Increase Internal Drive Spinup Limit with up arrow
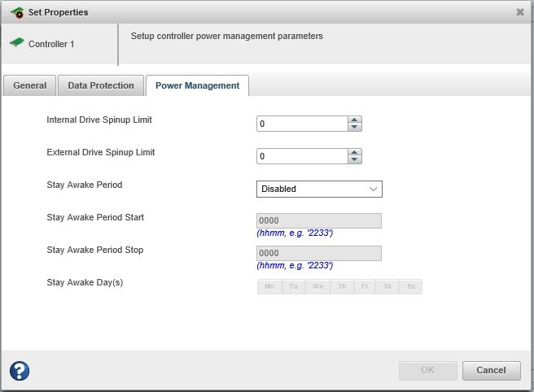 click(x=354, y=120)
